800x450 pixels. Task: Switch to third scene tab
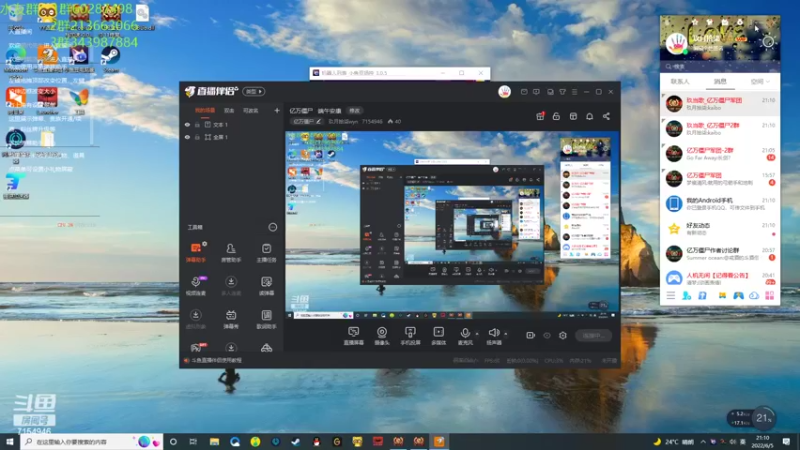pyautogui.click(x=250, y=110)
